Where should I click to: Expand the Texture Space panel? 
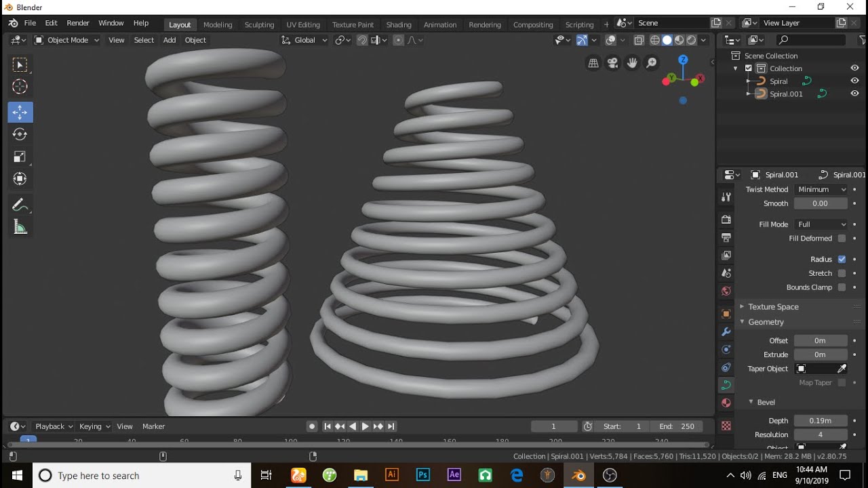[x=773, y=307]
